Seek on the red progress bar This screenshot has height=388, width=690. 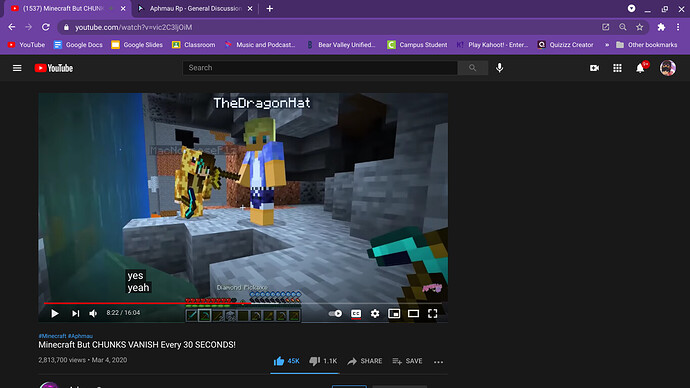[x=243, y=303]
